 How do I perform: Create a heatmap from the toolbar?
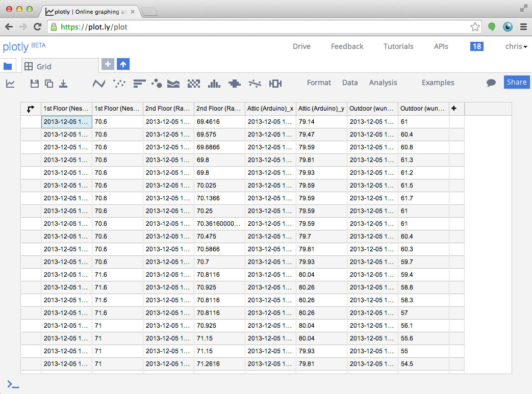pos(194,84)
